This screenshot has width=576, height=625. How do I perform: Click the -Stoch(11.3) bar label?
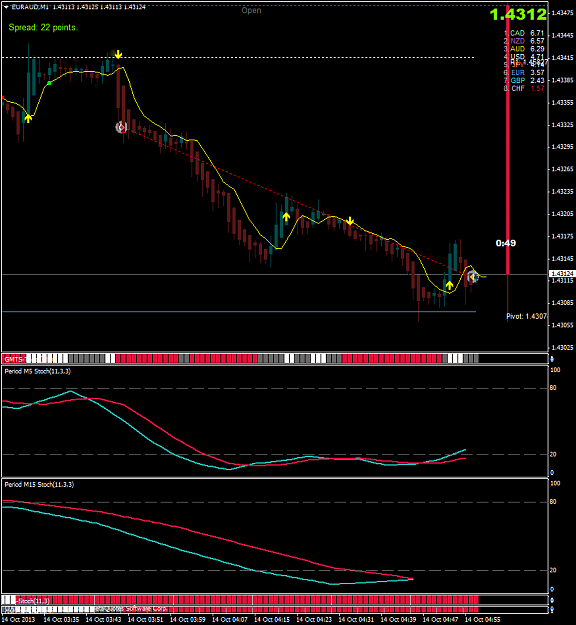click(x=33, y=601)
